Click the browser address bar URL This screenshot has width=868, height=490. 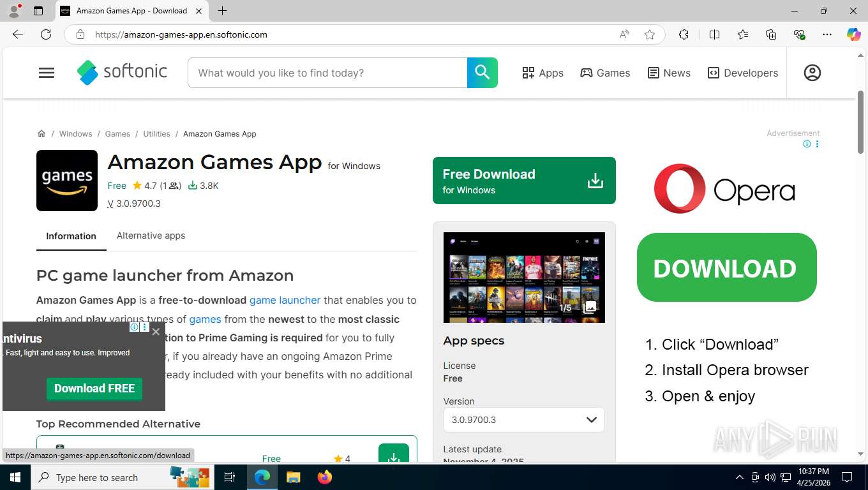(x=181, y=34)
